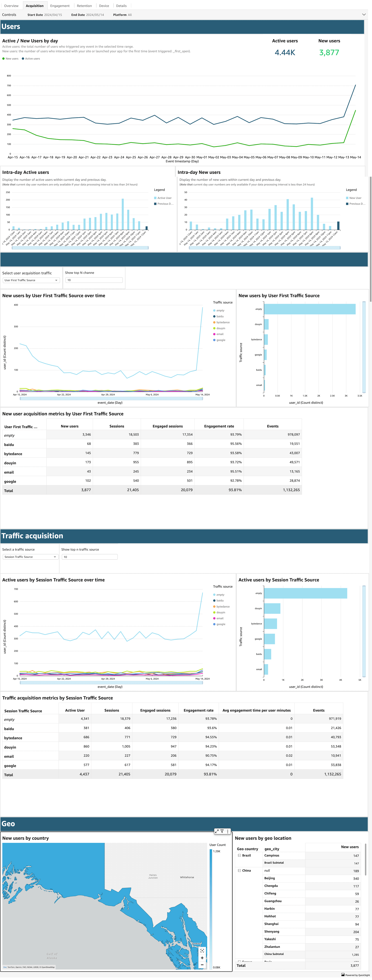Sort by Active User column header

click(x=75, y=710)
